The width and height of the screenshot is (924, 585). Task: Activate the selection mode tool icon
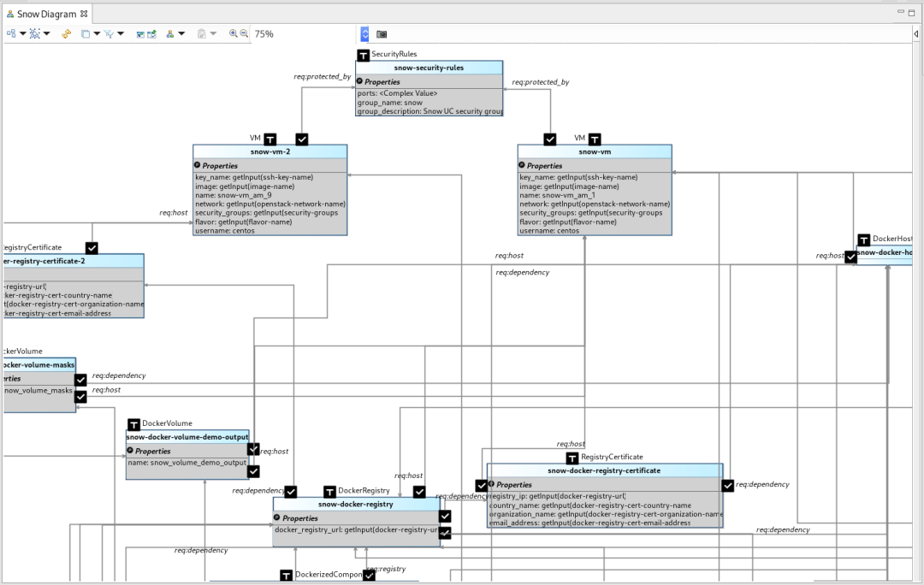(x=34, y=33)
